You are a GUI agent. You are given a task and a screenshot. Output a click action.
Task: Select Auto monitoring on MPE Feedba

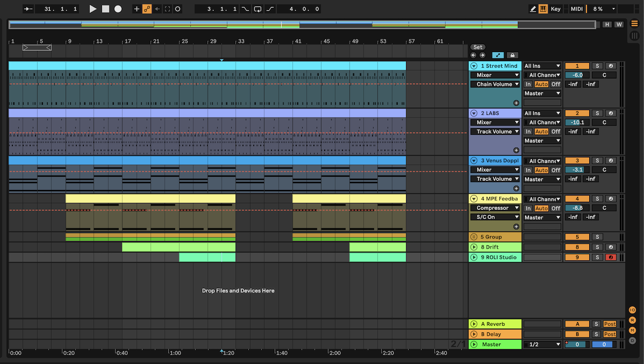click(541, 208)
